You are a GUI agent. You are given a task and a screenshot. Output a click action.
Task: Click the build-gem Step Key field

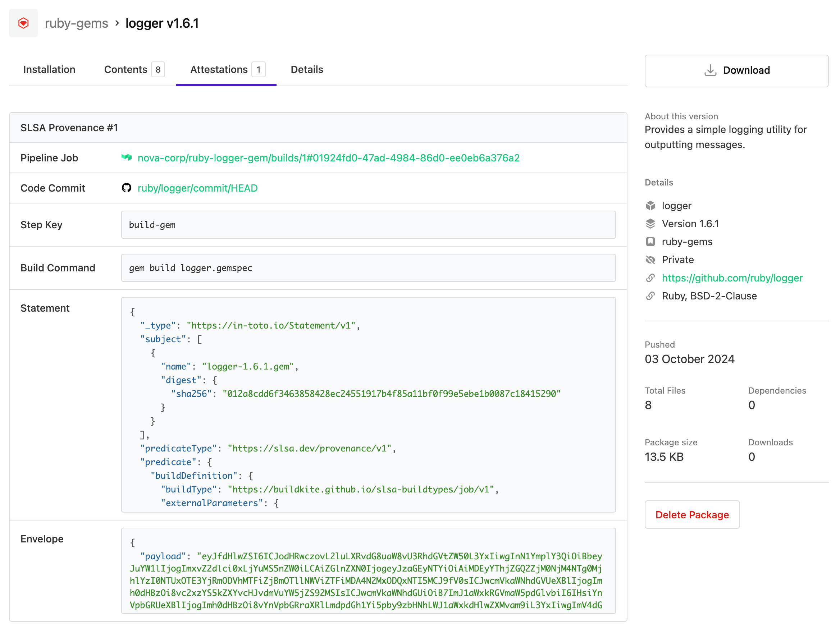[x=367, y=225]
